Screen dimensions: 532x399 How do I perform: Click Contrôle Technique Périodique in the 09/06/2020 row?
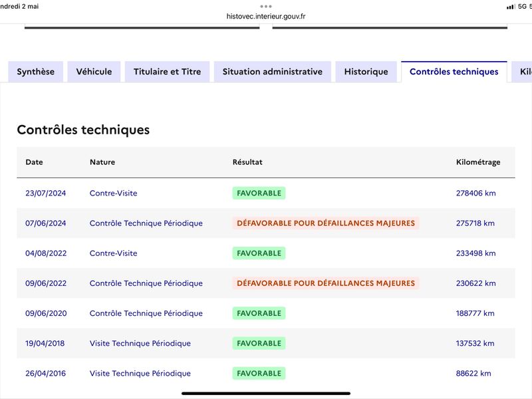(146, 313)
